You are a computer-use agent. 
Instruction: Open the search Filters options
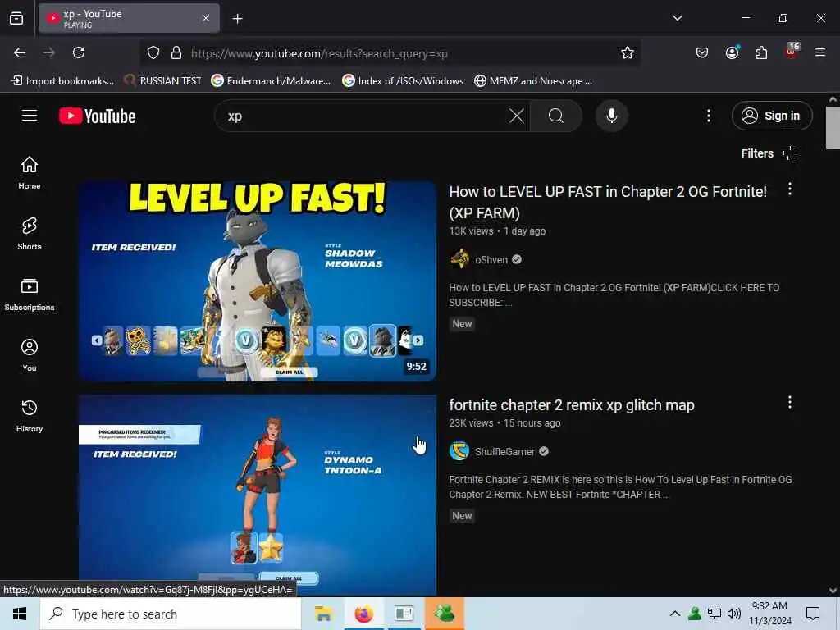768,153
